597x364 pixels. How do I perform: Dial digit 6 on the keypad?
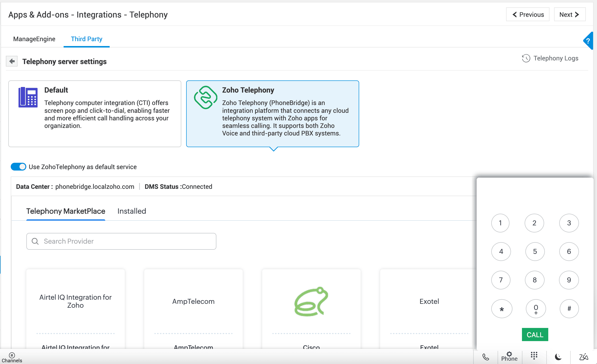coord(569,251)
